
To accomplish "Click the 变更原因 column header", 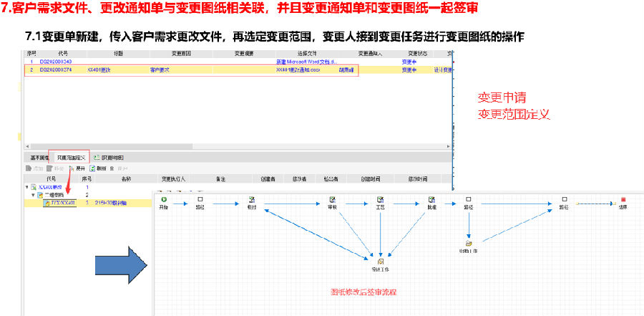I will [x=181, y=54].
